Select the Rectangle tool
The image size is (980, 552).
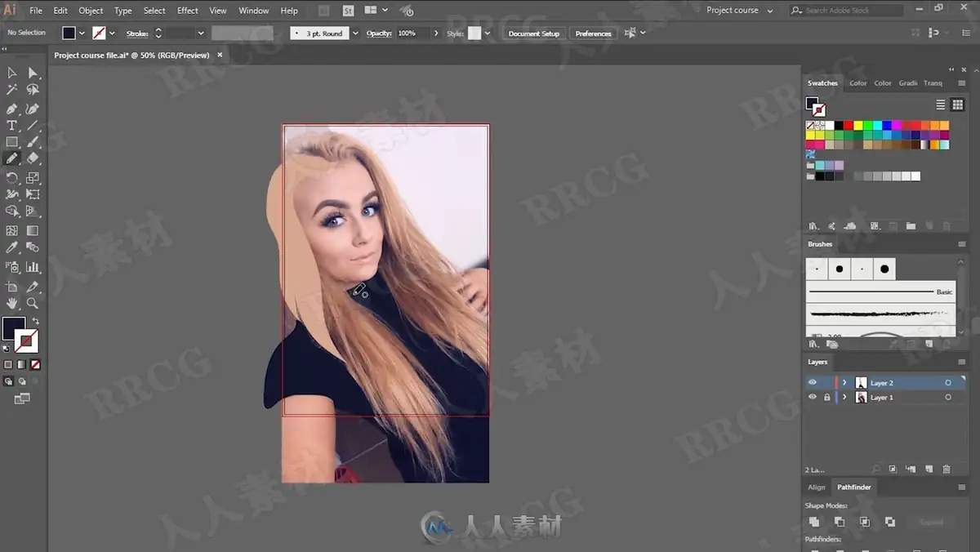[x=11, y=142]
